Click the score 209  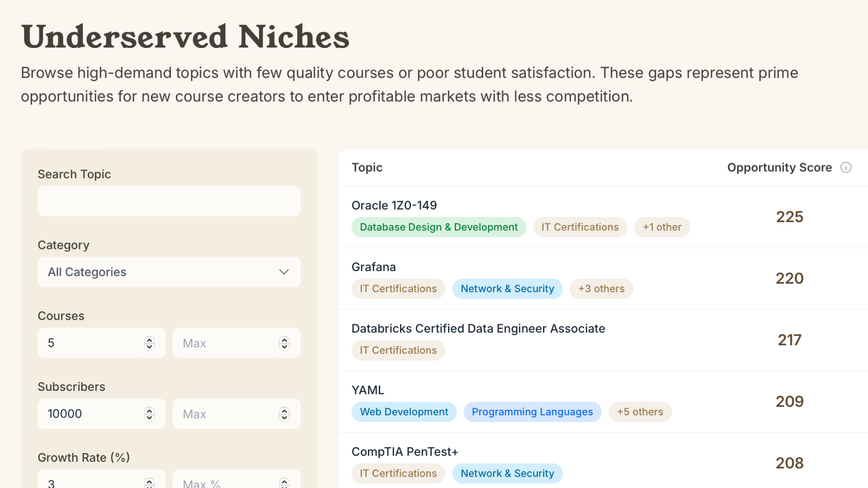pyautogui.click(x=790, y=402)
